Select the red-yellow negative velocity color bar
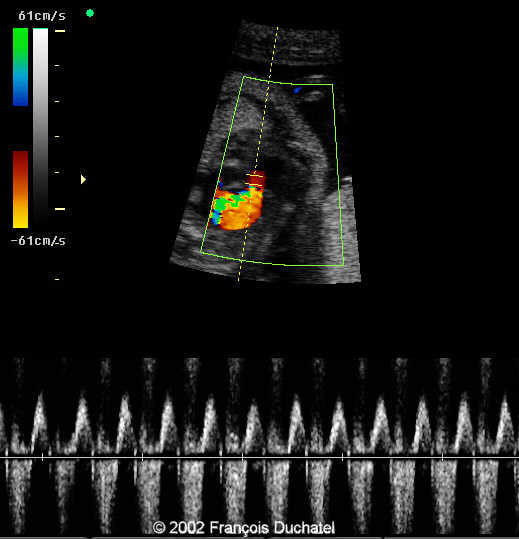Screen dimensions: 519x539 tap(21, 189)
